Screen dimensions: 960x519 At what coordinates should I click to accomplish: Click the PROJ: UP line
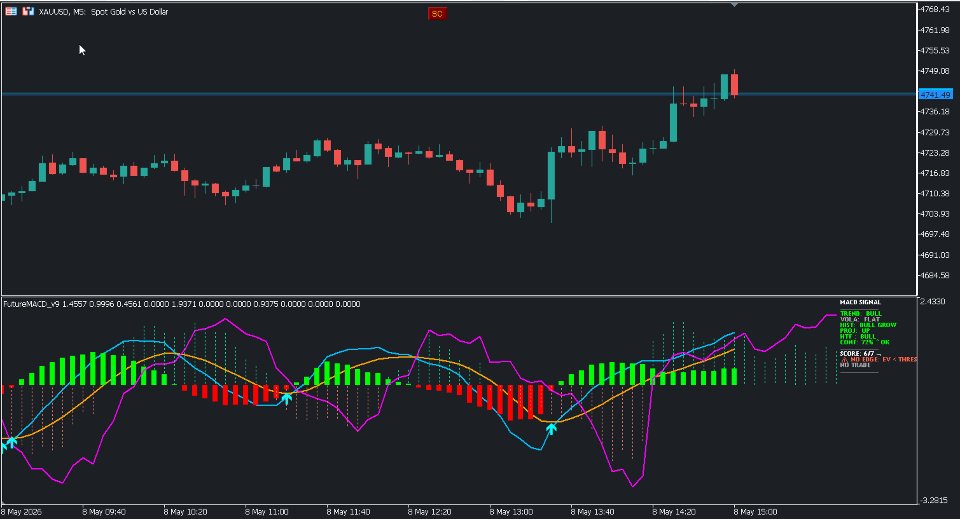click(855, 330)
